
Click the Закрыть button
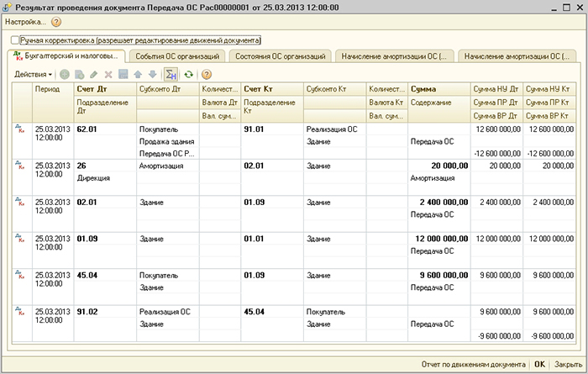point(568,364)
